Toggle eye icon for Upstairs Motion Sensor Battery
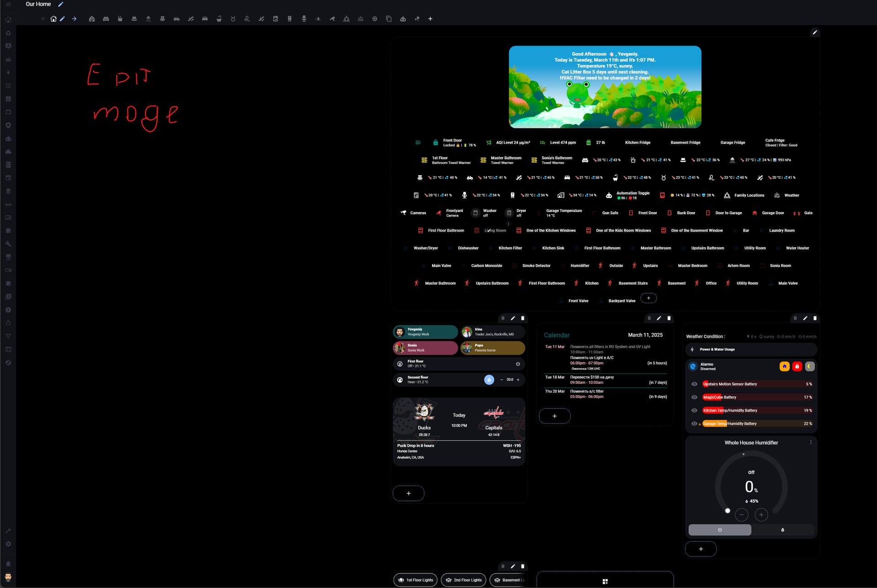Image resolution: width=877 pixels, height=588 pixels. (694, 384)
